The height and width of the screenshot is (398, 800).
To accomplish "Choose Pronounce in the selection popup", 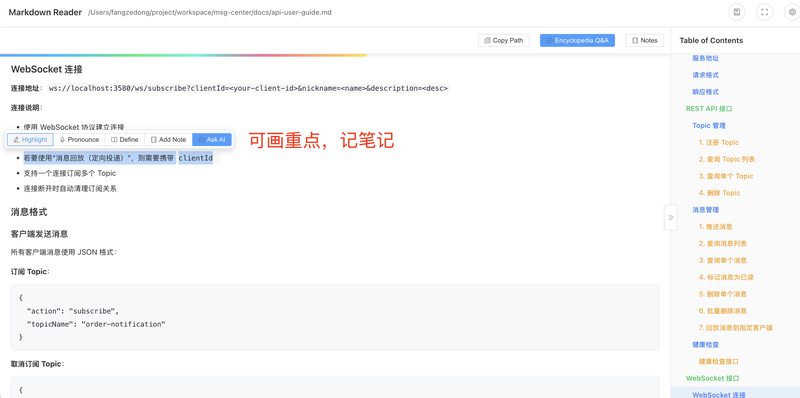I will (79, 139).
